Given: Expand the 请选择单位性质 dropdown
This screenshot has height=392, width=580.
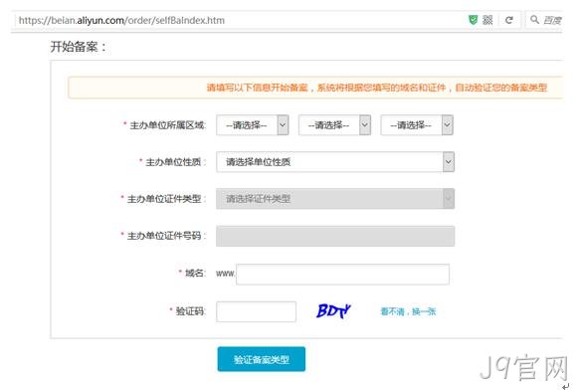Looking at the screenshot, I should point(335,162).
